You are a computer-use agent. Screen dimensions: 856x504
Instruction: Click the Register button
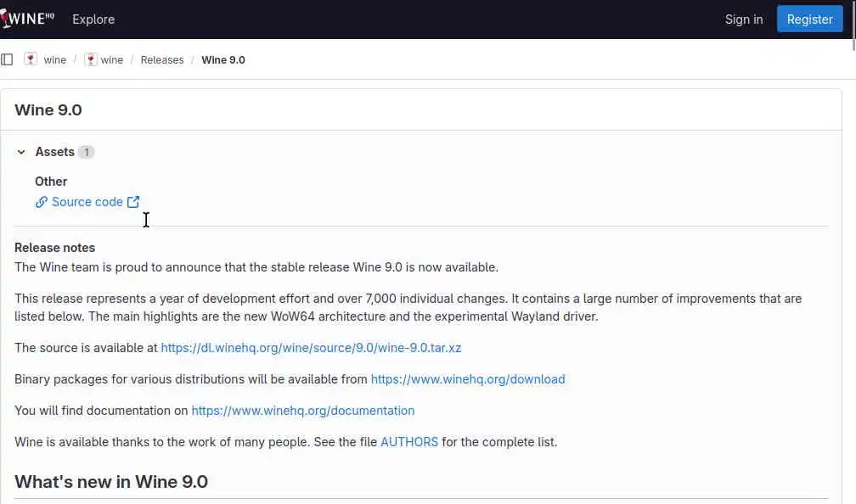[x=809, y=19]
